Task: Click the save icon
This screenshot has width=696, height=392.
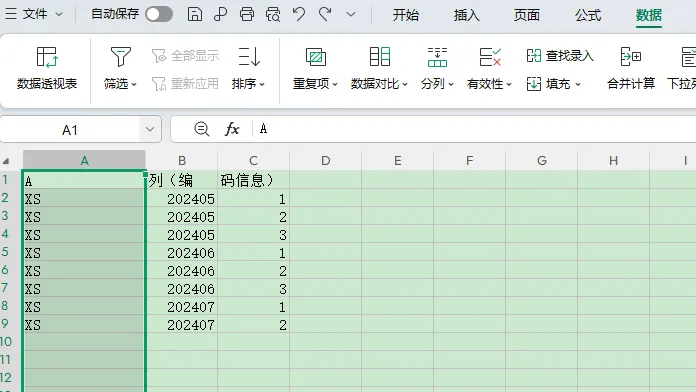Action: click(x=195, y=14)
